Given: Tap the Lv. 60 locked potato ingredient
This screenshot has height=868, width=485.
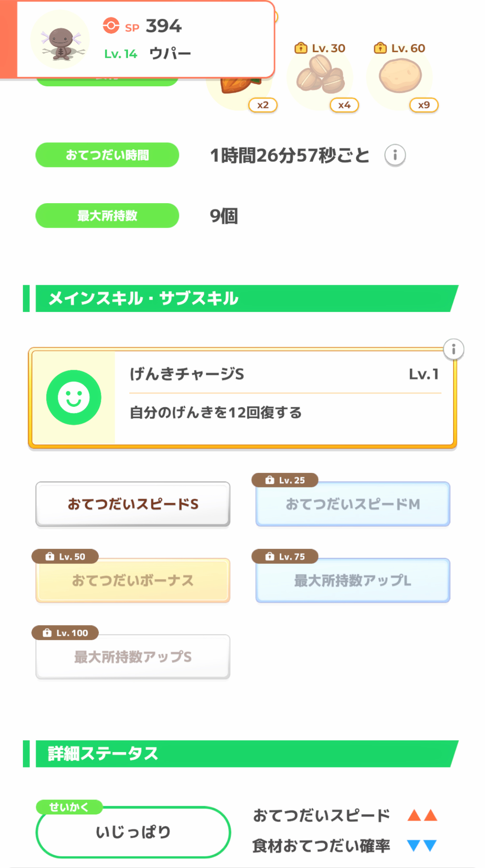Looking at the screenshot, I should 401,76.
